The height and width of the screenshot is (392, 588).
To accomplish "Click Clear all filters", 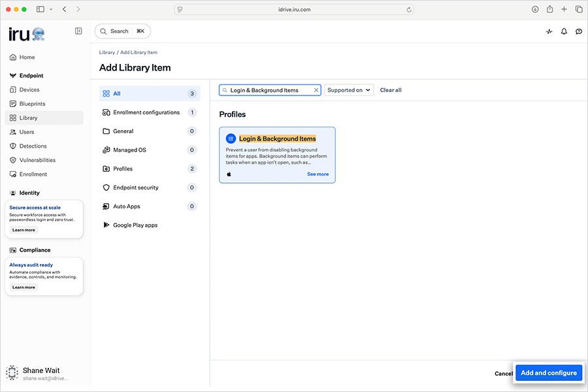I will point(391,90).
